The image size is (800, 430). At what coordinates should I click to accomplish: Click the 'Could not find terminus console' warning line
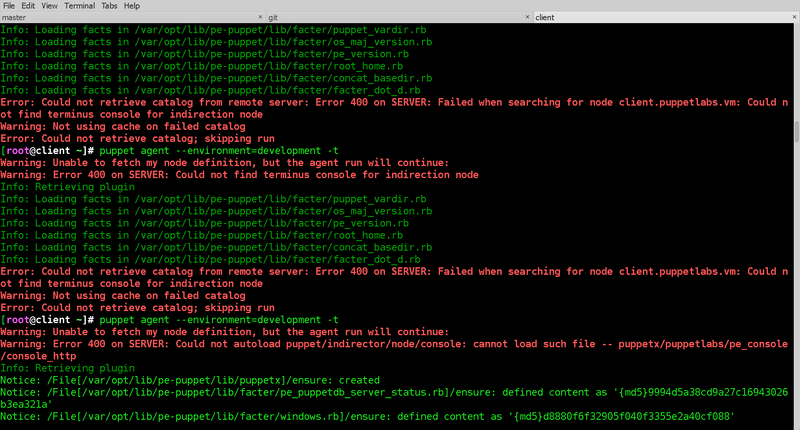239,175
